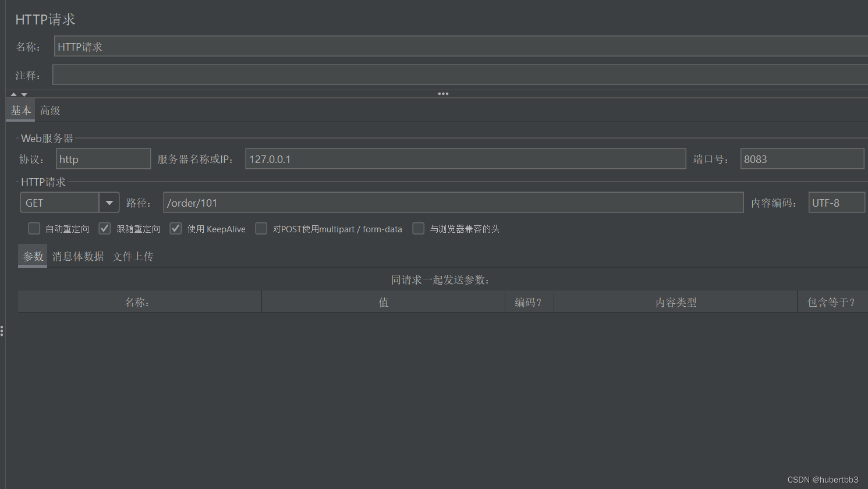The height and width of the screenshot is (489, 868).
Task: Click the 内容类型 column header
Action: click(x=676, y=302)
